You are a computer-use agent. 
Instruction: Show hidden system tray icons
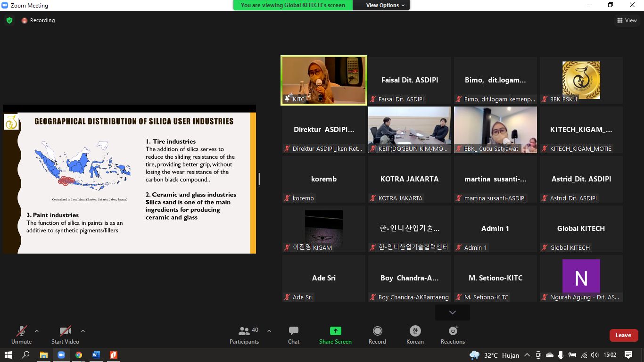[527, 355]
